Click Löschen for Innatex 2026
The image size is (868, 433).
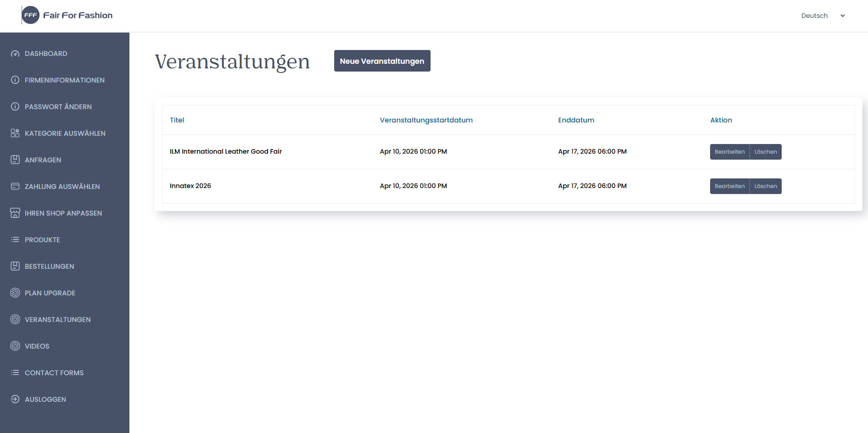pos(766,186)
